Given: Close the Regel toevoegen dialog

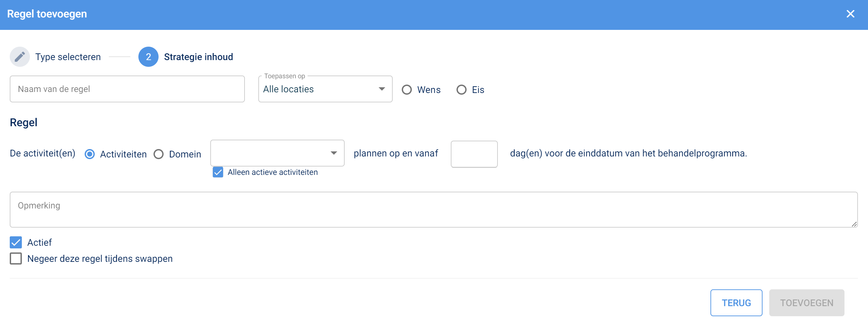Looking at the screenshot, I should pos(850,14).
